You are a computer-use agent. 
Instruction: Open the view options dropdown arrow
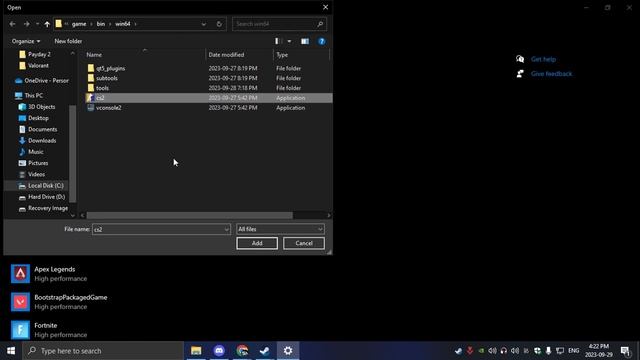coord(289,41)
